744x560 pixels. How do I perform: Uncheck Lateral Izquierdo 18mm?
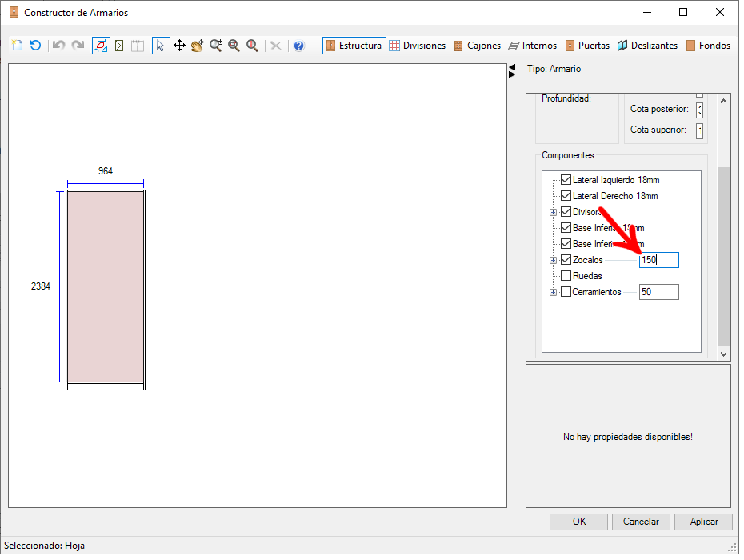coord(566,180)
